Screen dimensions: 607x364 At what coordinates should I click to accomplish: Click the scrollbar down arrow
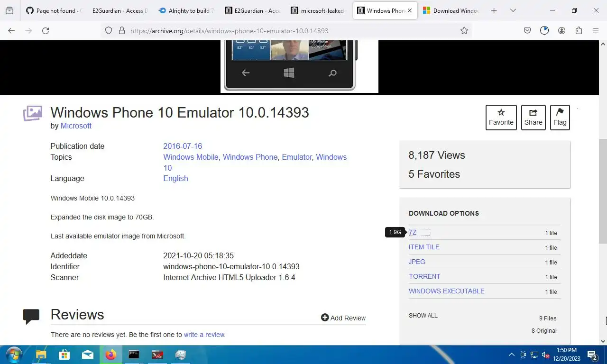coord(603,341)
